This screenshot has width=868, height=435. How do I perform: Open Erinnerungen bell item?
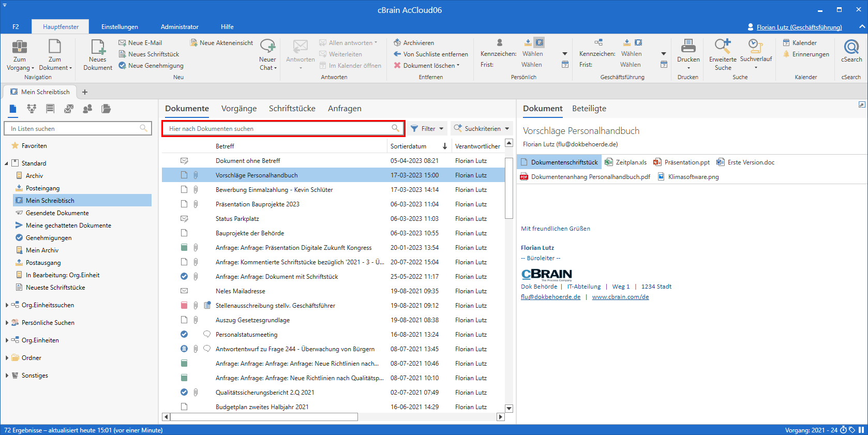click(x=806, y=54)
